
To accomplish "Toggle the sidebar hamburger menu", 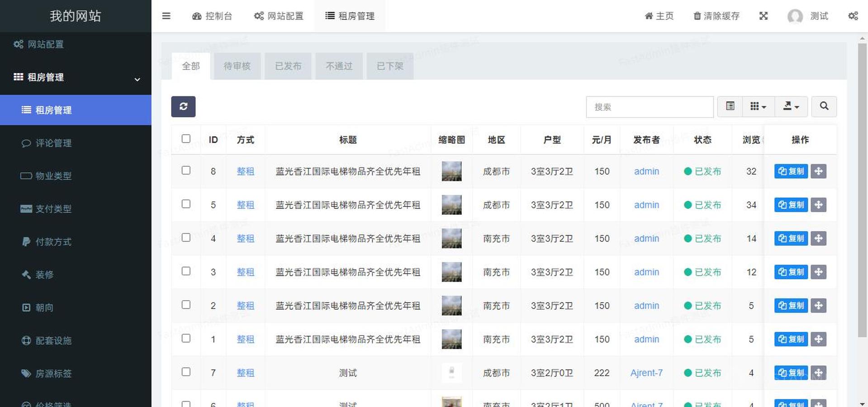I will [x=166, y=16].
